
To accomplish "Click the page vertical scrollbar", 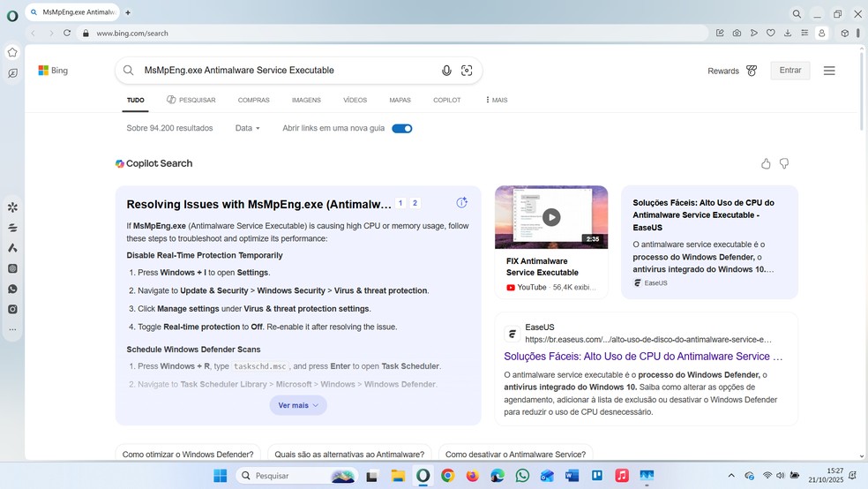I will tap(861, 92).
